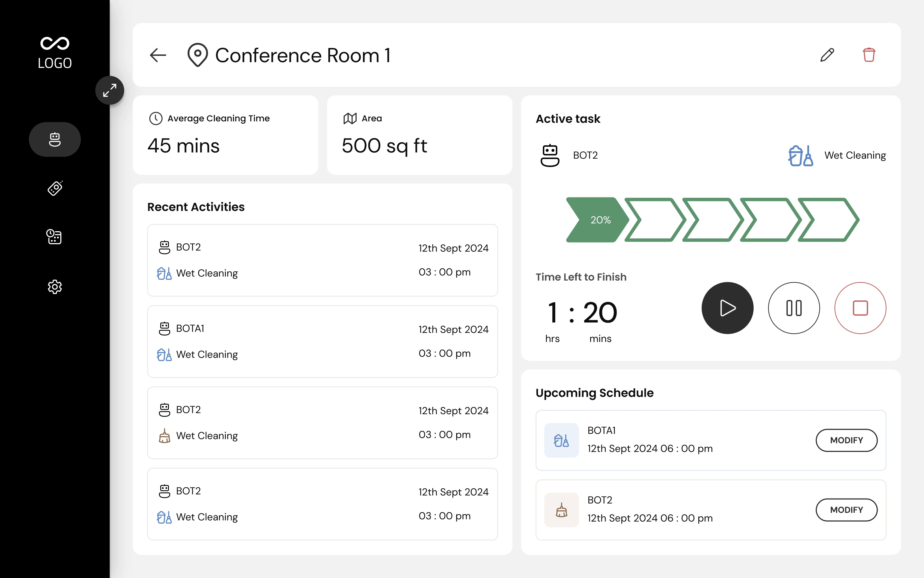The height and width of the screenshot is (578, 924).
Task: Click the broom icon on BOT2 schedule
Action: [561, 510]
